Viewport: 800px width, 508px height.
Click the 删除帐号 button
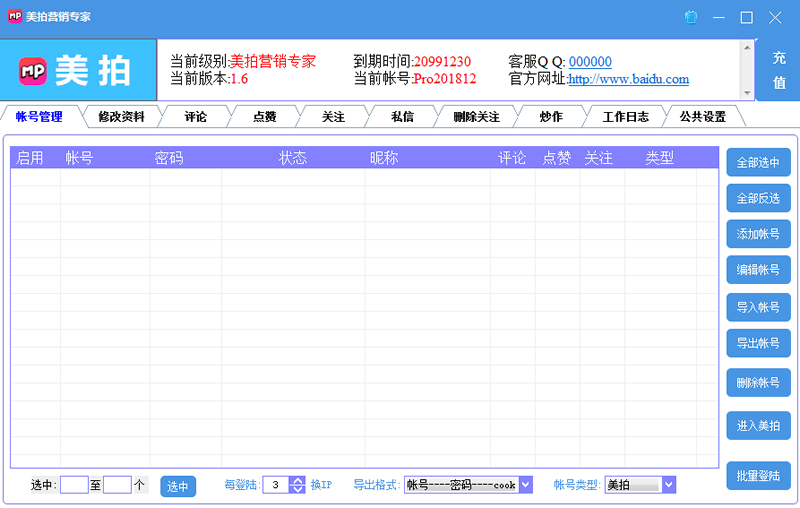point(758,383)
